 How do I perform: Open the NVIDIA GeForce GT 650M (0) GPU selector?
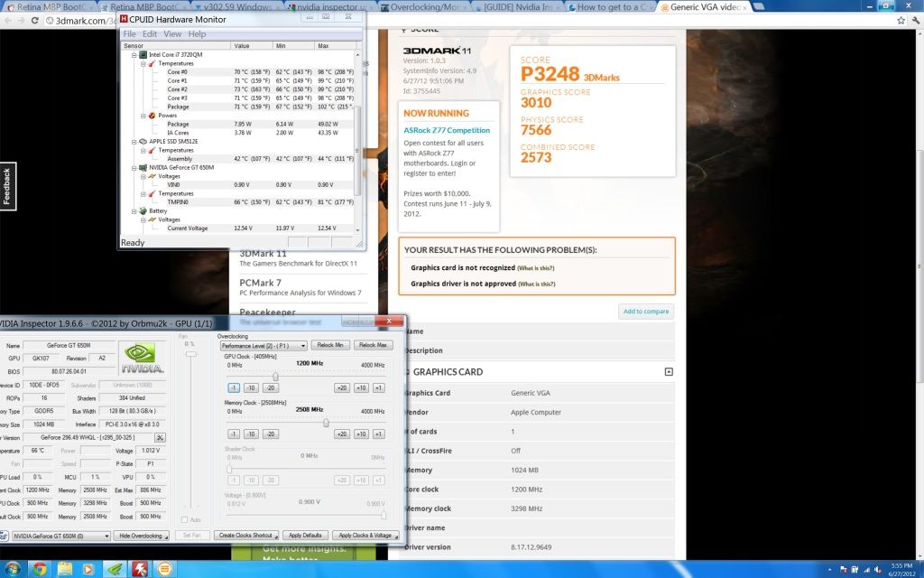click(x=61, y=536)
